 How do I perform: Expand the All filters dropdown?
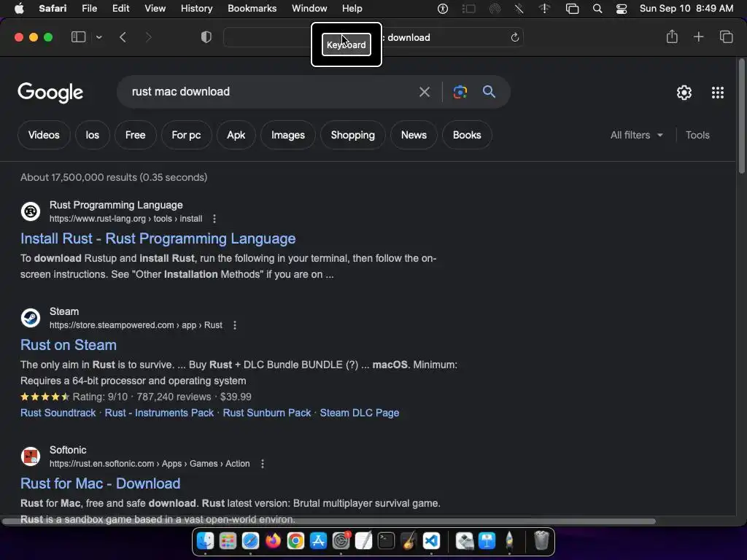[636, 135]
